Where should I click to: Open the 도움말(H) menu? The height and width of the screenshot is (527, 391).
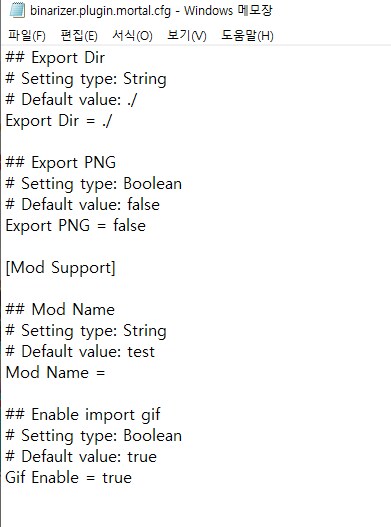pos(247,35)
